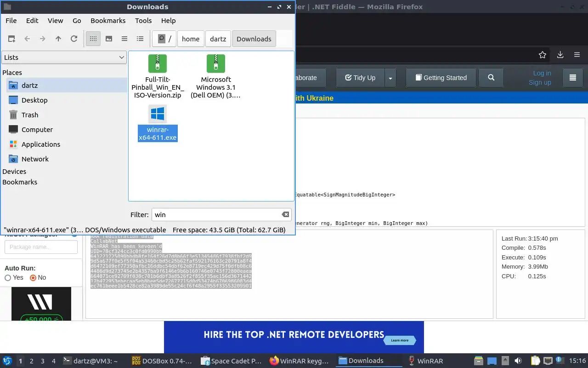588x368 pixels.
Task: Click Sign up link
Action: [540, 82]
